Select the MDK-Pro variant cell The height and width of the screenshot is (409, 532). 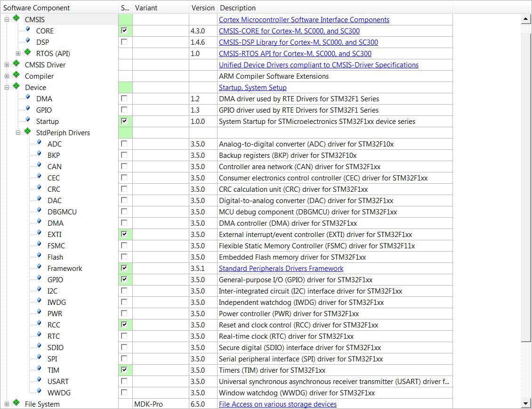click(161, 404)
